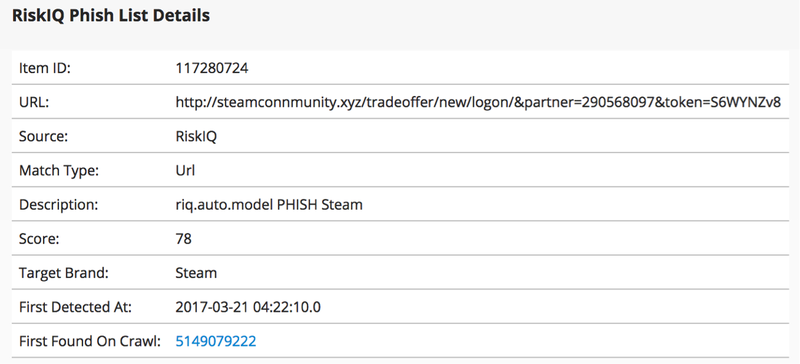Click the Score label
Image resolution: width=800 pixels, height=364 pixels.
pyautogui.click(x=39, y=238)
